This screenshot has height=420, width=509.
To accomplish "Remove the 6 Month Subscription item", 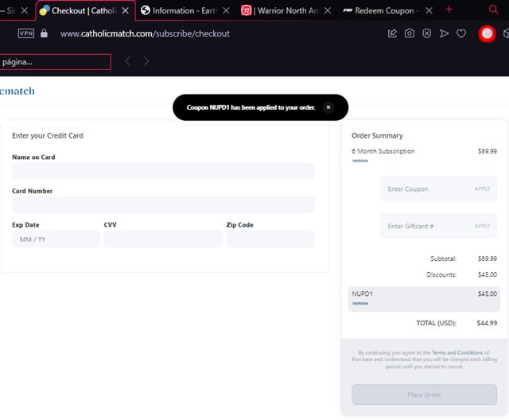I will click(x=360, y=161).
